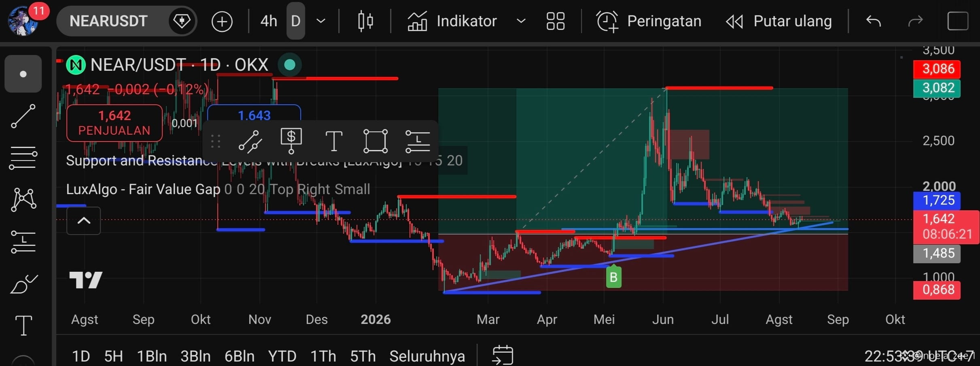This screenshot has width=980, height=366.
Task: Switch to the 4h timeframe
Action: [x=269, y=21]
